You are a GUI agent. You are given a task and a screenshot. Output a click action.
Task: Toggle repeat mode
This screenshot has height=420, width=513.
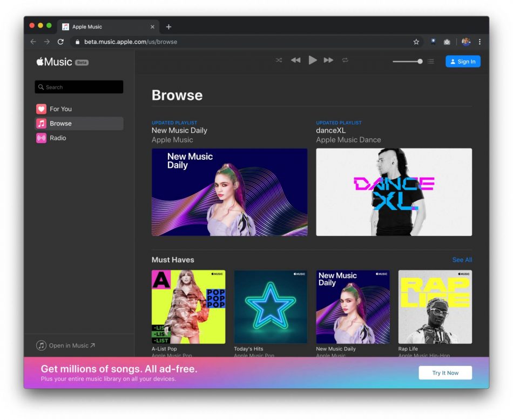pyautogui.click(x=345, y=60)
